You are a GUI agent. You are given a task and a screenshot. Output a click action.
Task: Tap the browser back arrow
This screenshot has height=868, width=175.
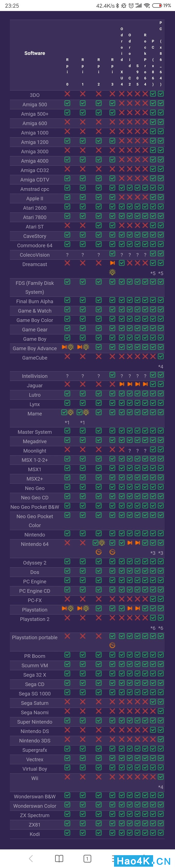[31, 858]
